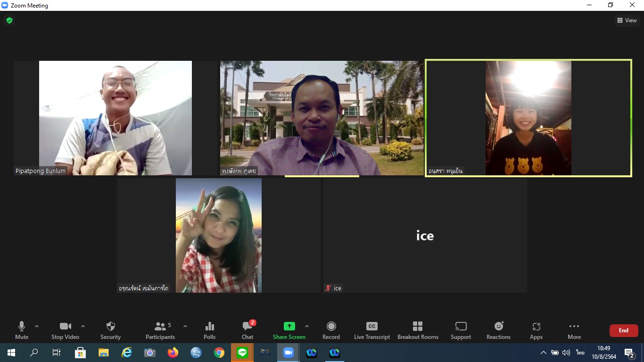The height and width of the screenshot is (362, 644).
Task: Open Breakout Rooms
Action: coord(418,330)
